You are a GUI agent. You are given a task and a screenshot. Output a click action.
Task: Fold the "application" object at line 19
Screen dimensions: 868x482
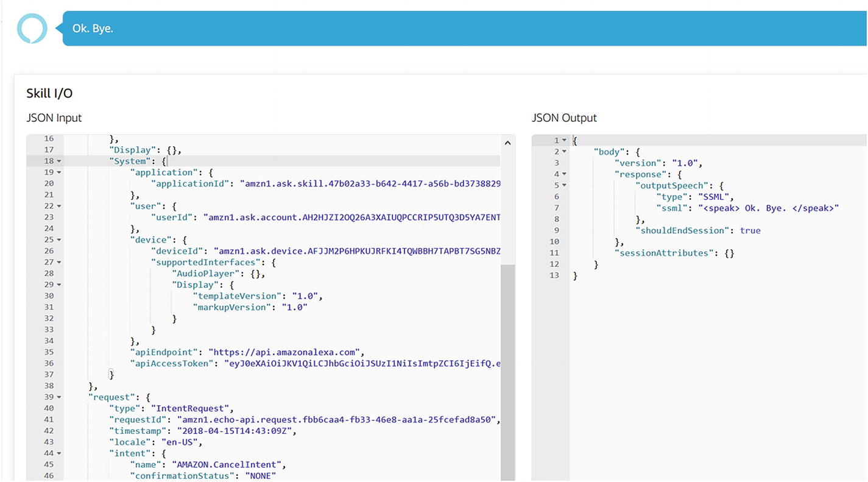pos(59,172)
